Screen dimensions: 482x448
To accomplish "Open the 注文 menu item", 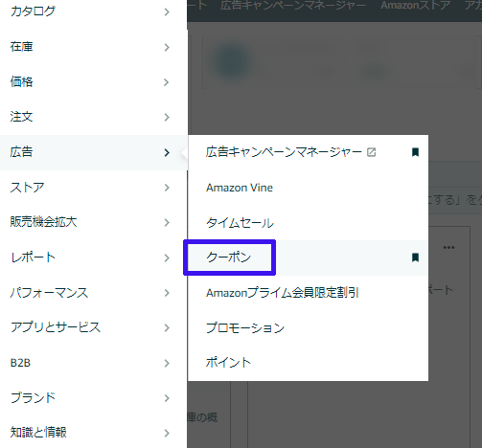I will click(93, 117).
